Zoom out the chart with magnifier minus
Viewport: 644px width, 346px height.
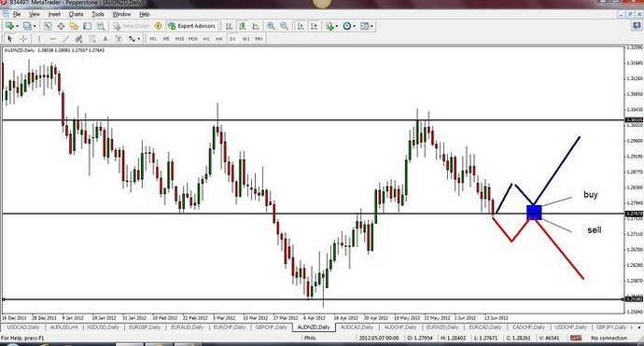tap(284, 26)
